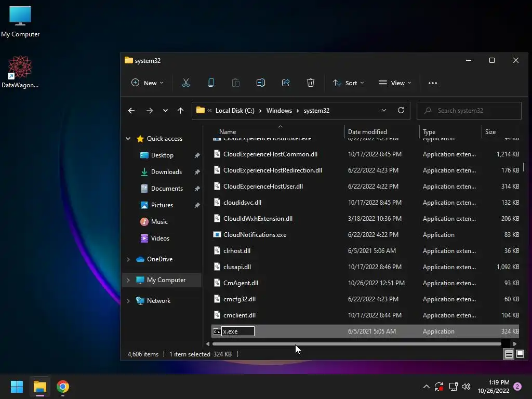The width and height of the screenshot is (532, 399).
Task: Expand the OneDrive tree node
Action: tap(128, 259)
